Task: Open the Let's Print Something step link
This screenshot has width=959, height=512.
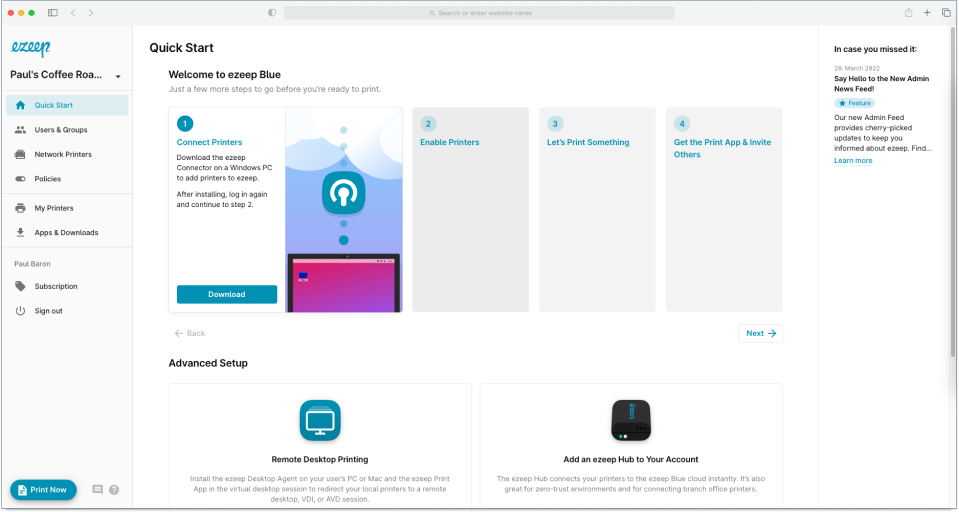Action: coord(588,142)
